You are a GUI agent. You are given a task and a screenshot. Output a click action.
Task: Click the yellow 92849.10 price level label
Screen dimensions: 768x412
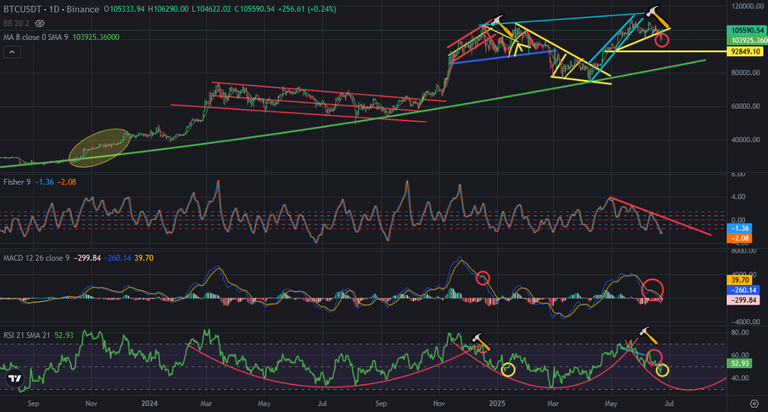coord(745,51)
